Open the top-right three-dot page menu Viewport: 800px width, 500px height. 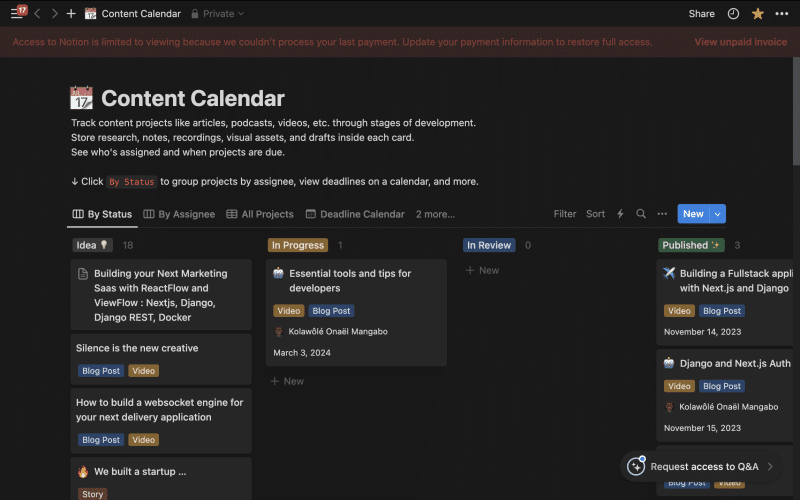tap(782, 14)
